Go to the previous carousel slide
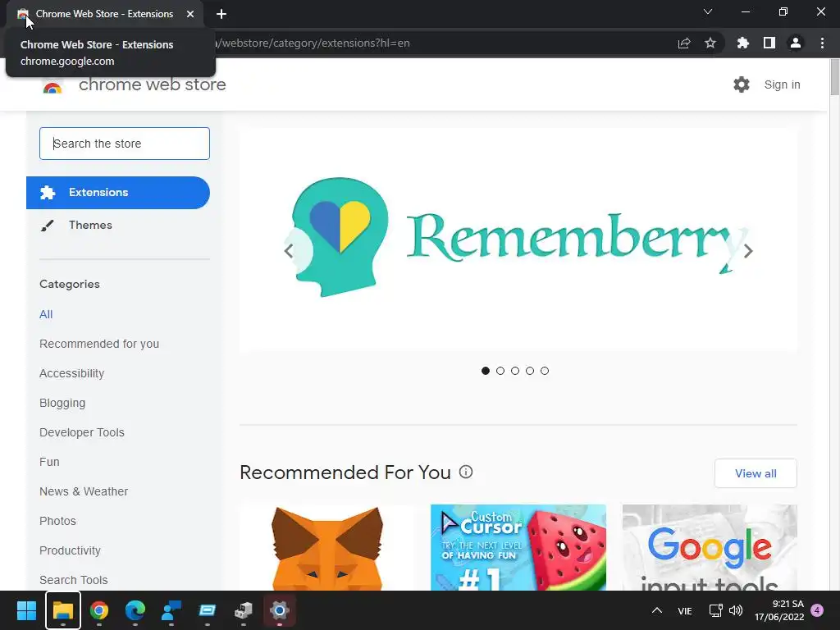840x630 pixels. pos(289,250)
